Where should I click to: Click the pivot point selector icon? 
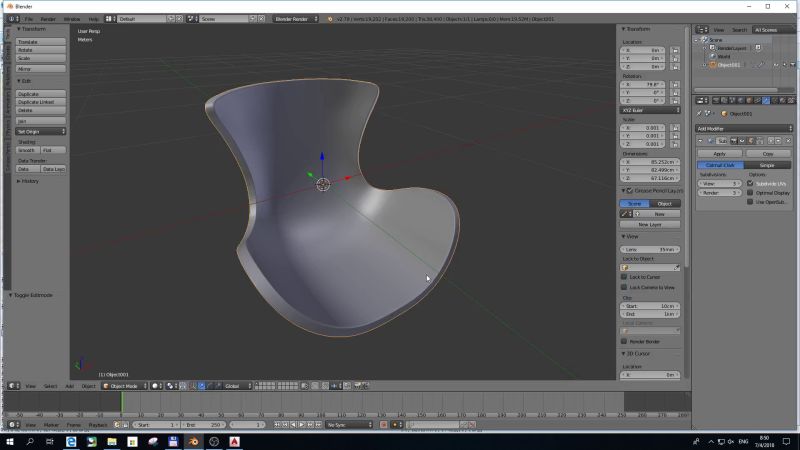pos(170,386)
